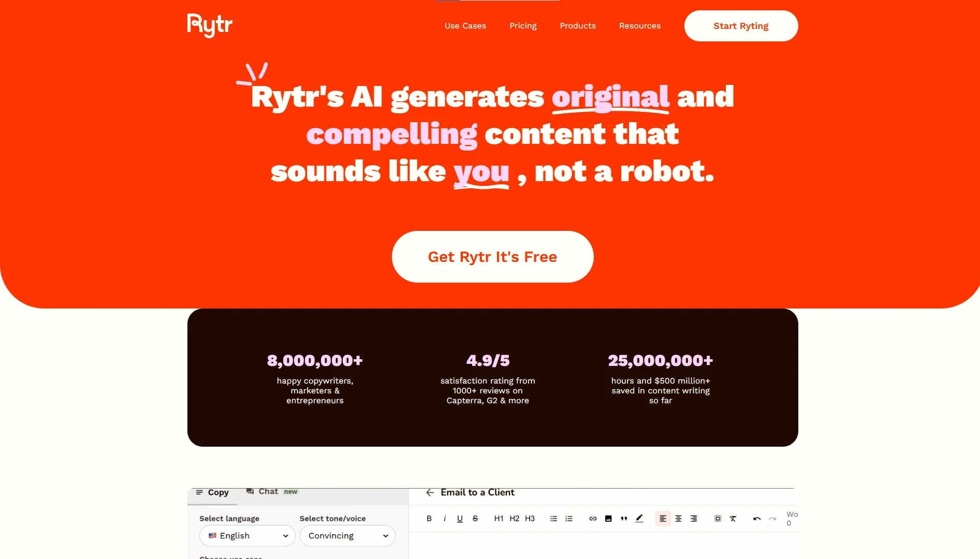The width and height of the screenshot is (980, 559).
Task: Click the Start Ryting button
Action: click(741, 26)
